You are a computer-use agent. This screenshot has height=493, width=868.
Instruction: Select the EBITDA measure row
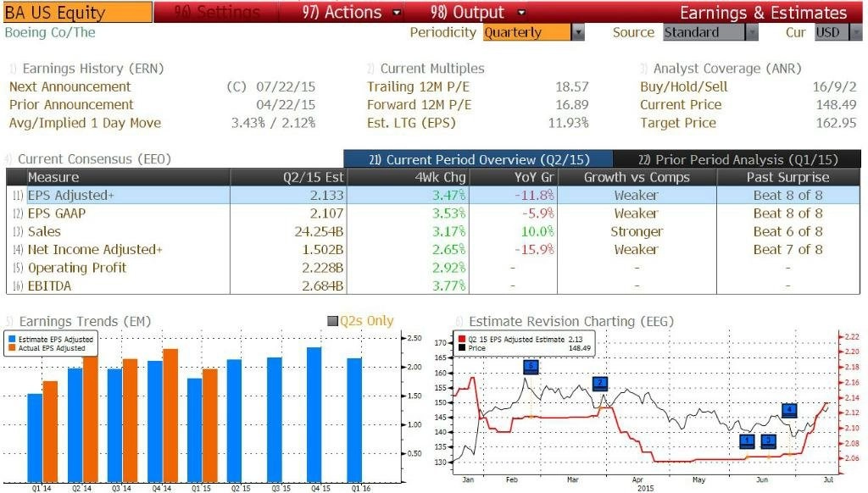point(433,285)
